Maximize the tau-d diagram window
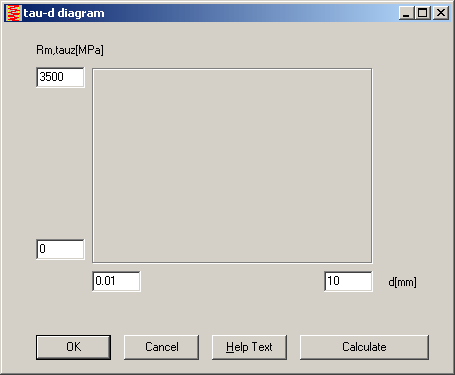This screenshot has height=375, width=455. (x=422, y=13)
